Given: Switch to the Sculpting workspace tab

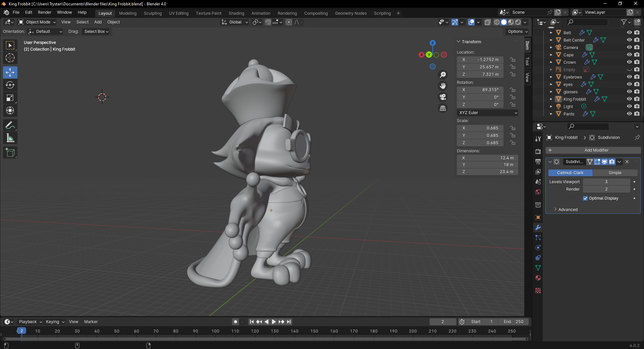Looking at the screenshot, I should (x=153, y=13).
